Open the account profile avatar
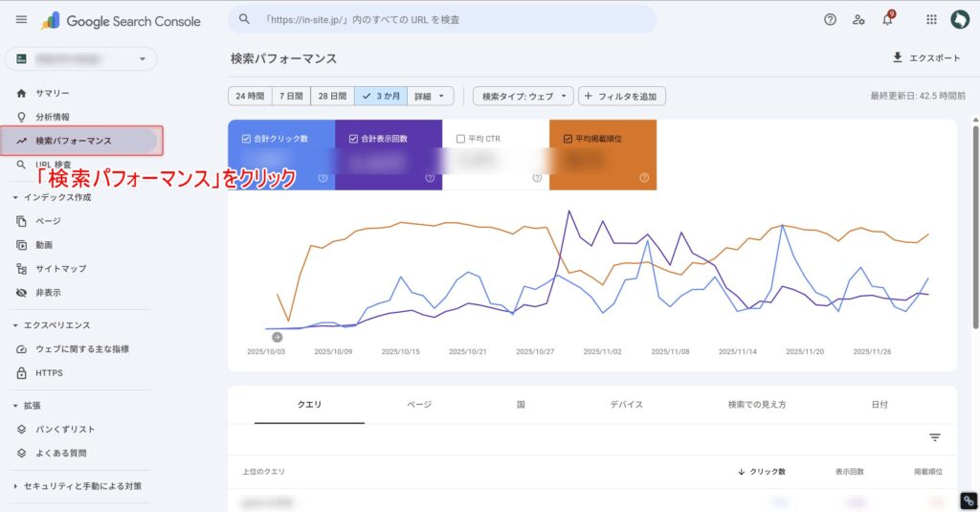 point(959,19)
